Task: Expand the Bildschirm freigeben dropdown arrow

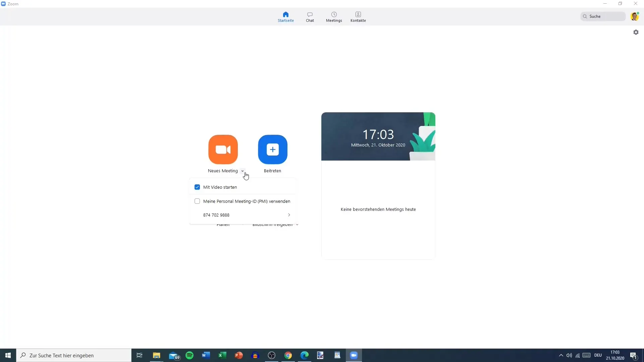Action: 297,225
